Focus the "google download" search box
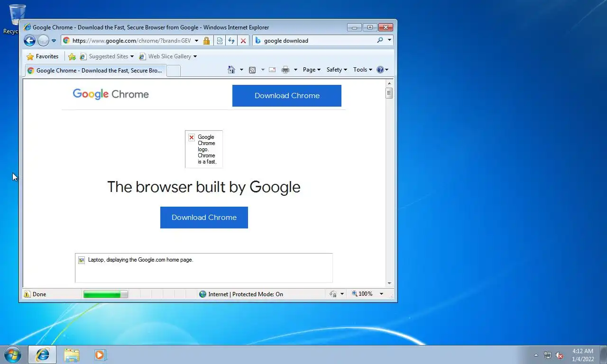This screenshot has width=607, height=364. pos(318,41)
